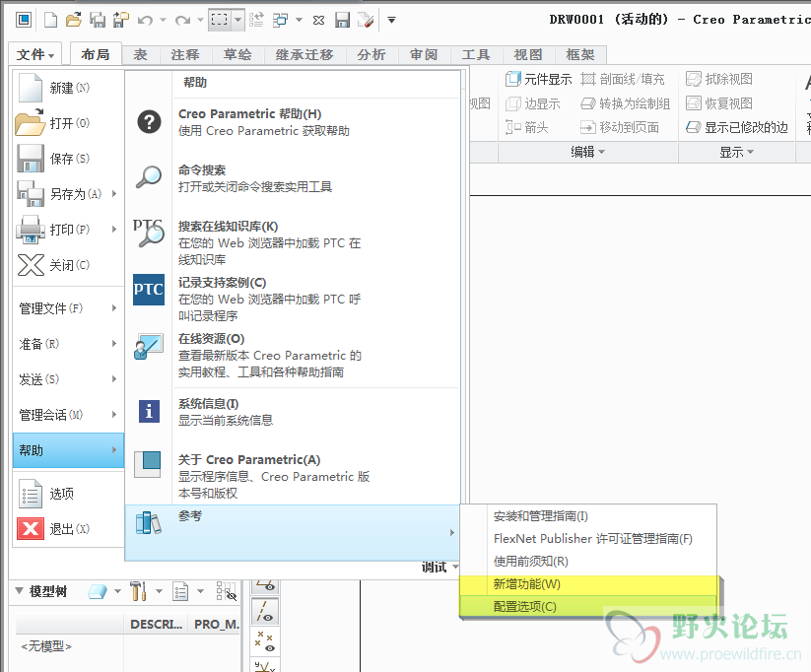Image resolution: width=811 pixels, height=672 pixels.
Task: Click 退出(X) to exit Creo
Action: 68,529
